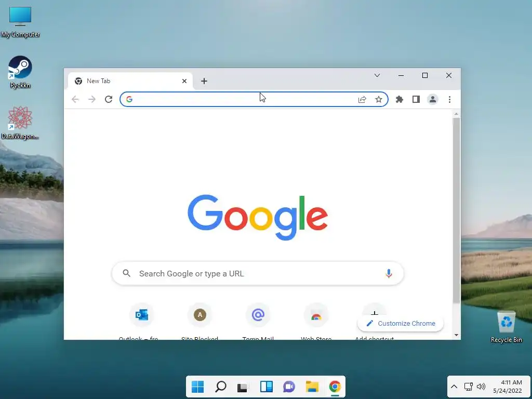The width and height of the screenshot is (532, 399).
Task: Click the Search Google or type a URL box
Action: tap(258, 273)
